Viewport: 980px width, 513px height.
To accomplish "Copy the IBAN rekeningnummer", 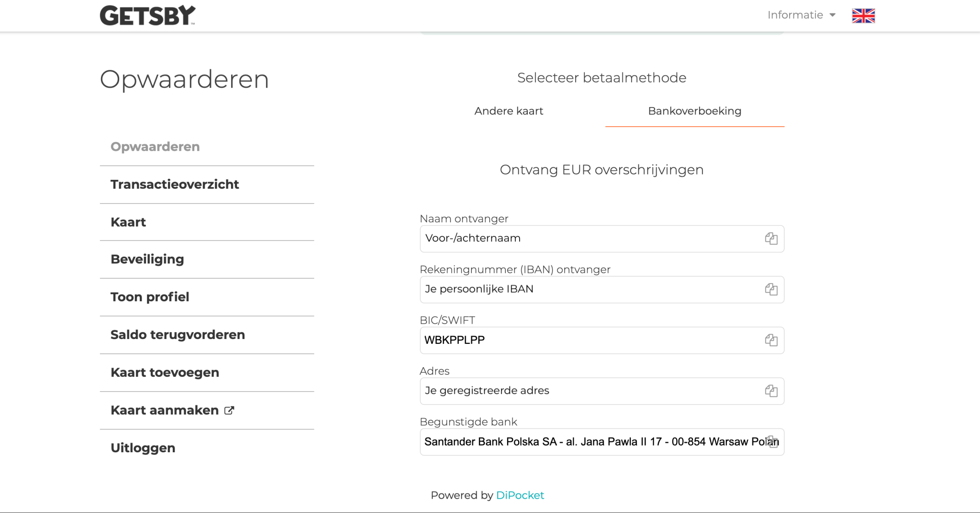I will tap(772, 289).
